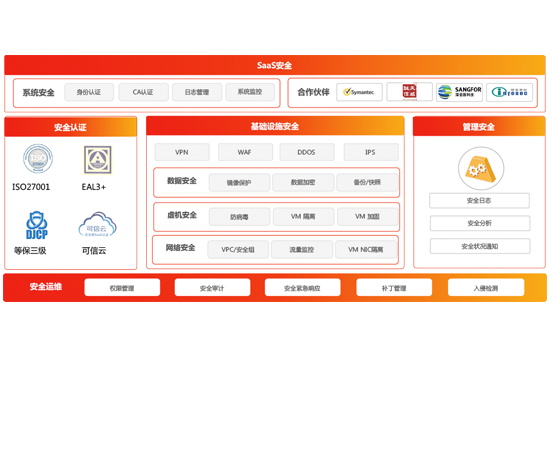Click the 入侵检测 button

[486, 288]
